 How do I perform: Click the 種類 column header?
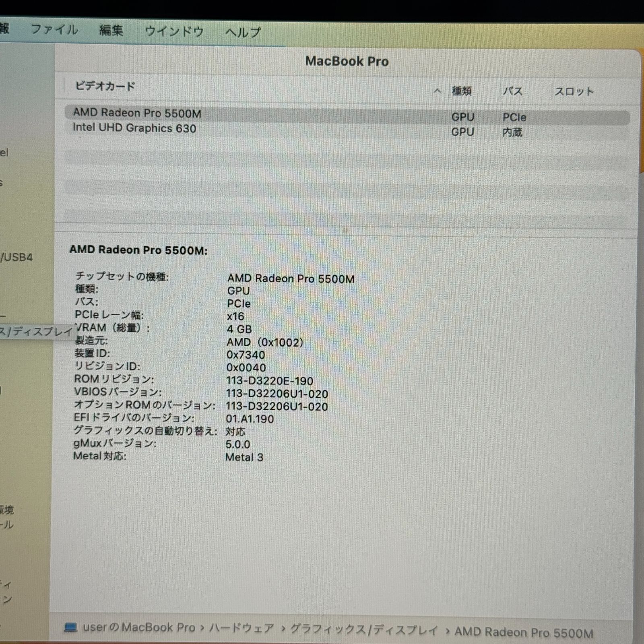[x=462, y=91]
